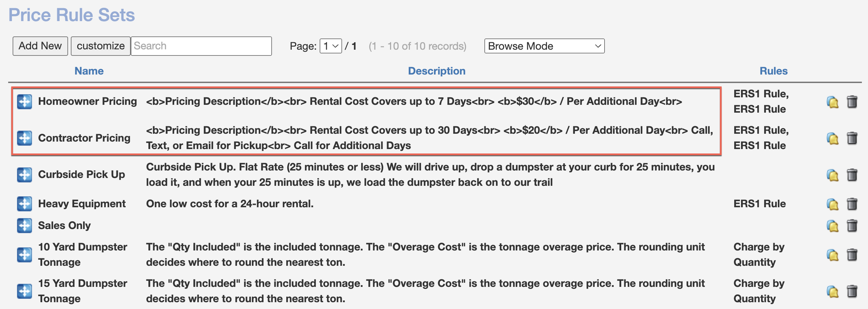Delete the Homeowner Pricing rule set
The height and width of the screenshot is (309, 868).
852,102
